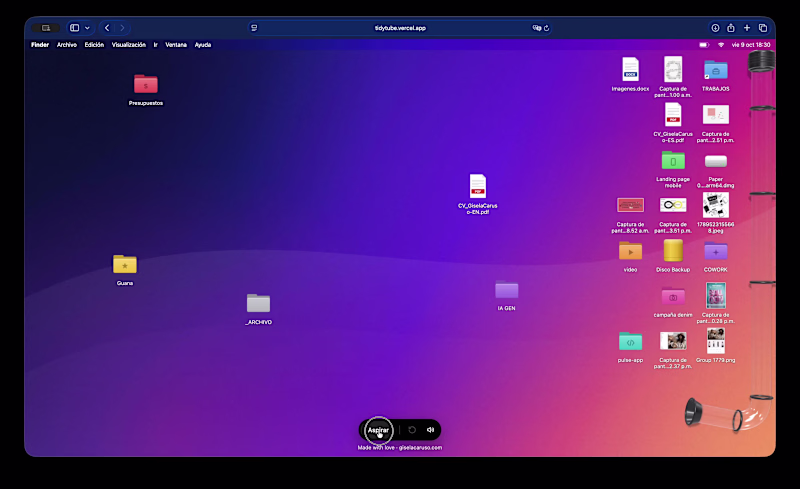The height and width of the screenshot is (489, 800).
Task: Open the Ayuda menu
Action: click(203, 45)
